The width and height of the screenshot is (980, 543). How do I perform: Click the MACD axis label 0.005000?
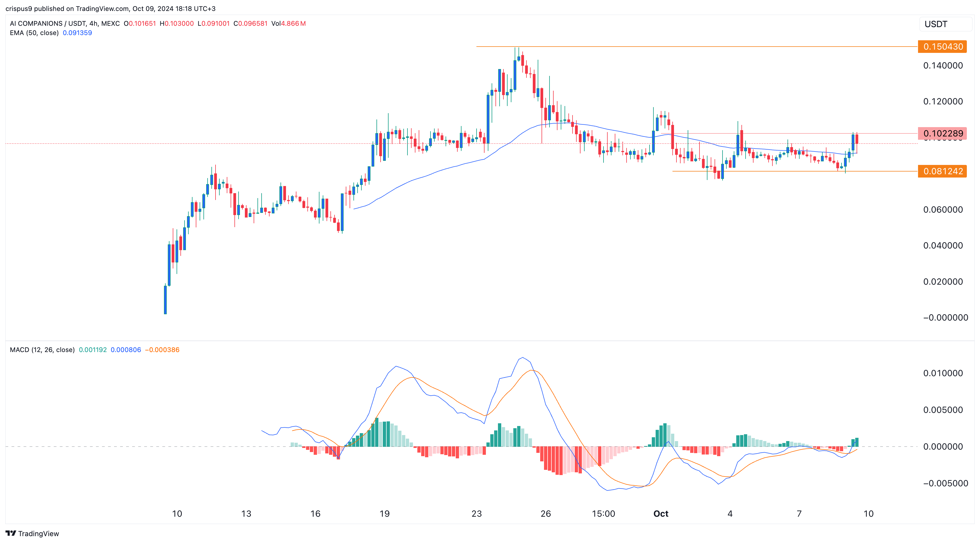click(x=943, y=410)
